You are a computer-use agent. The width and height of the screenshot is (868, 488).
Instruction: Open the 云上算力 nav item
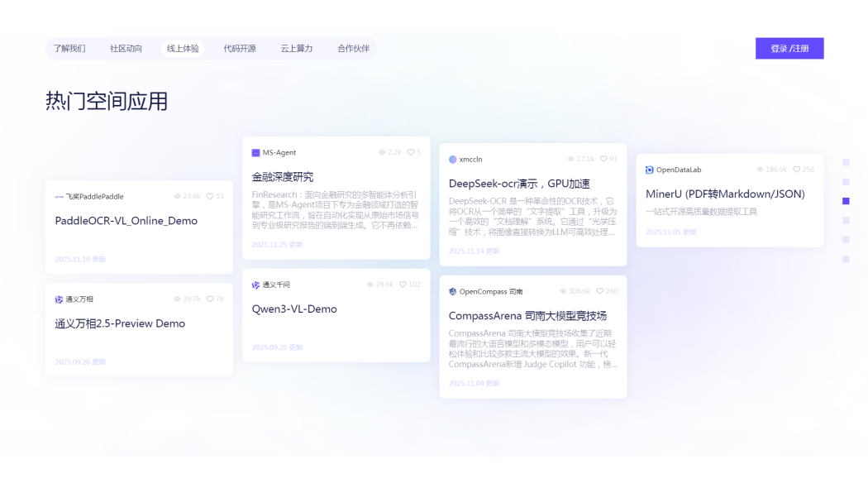click(297, 49)
